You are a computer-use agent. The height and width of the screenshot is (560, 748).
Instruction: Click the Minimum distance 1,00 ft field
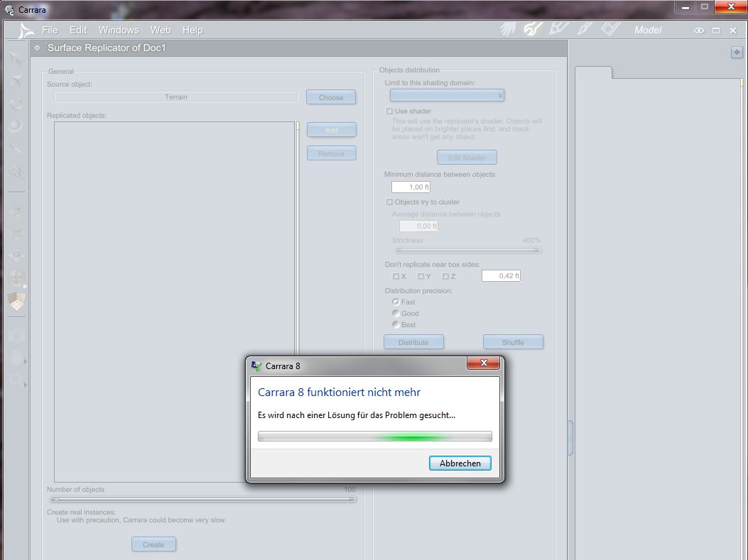(x=411, y=187)
